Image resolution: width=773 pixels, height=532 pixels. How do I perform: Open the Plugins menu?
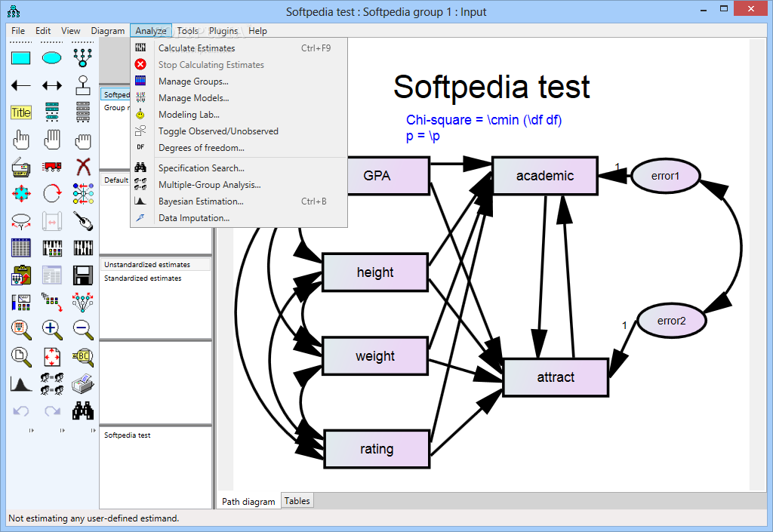[223, 30]
